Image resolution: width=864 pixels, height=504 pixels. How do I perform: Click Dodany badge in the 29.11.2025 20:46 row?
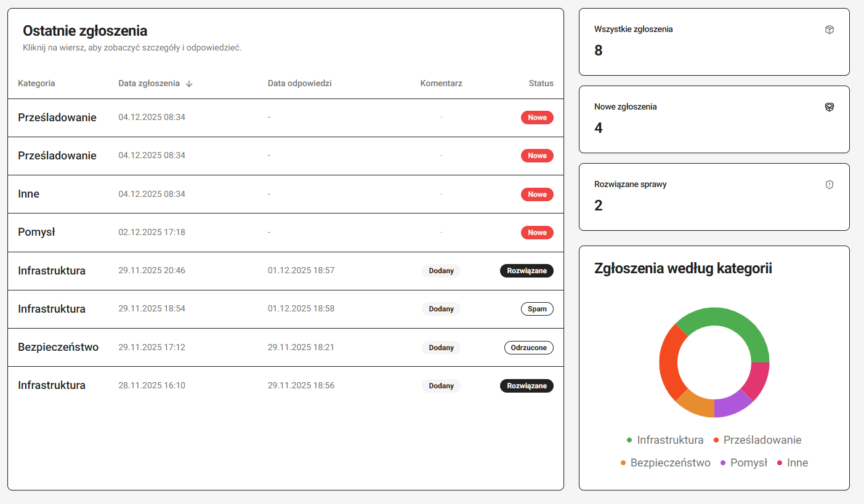click(441, 271)
